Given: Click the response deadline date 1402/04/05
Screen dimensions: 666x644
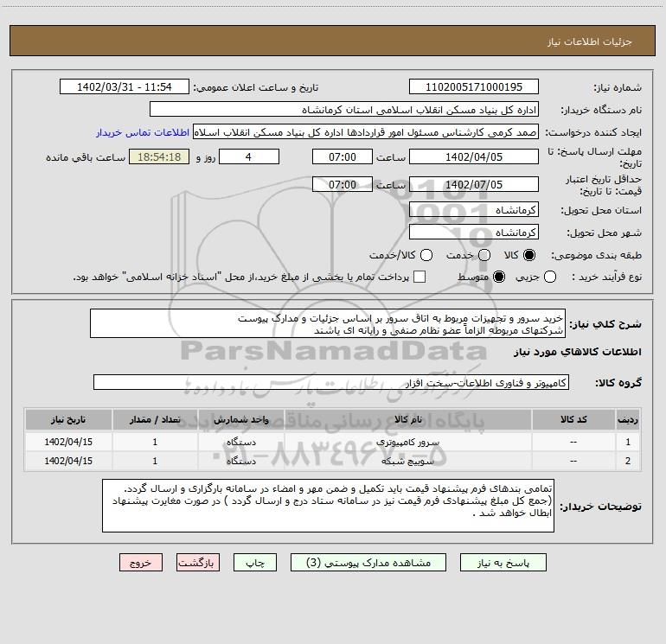Looking at the screenshot, I should click(474, 157).
